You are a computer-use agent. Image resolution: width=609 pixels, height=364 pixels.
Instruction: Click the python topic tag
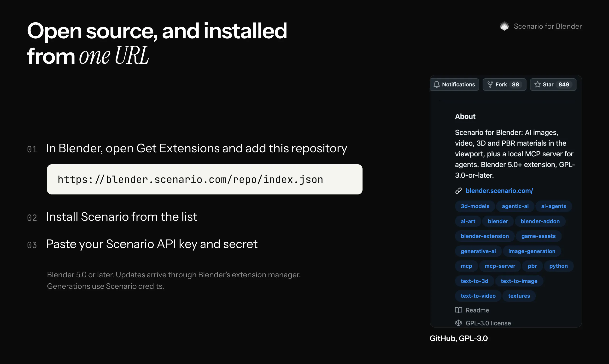[558, 266]
